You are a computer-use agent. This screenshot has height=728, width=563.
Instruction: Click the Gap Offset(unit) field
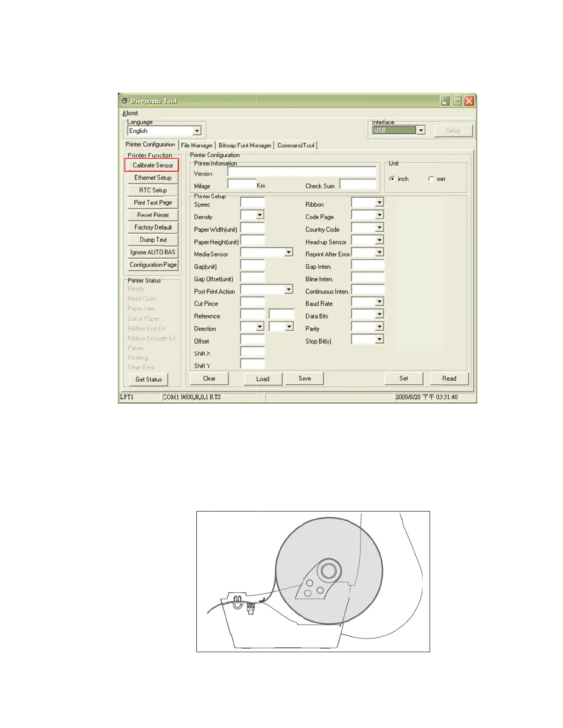[252, 277]
